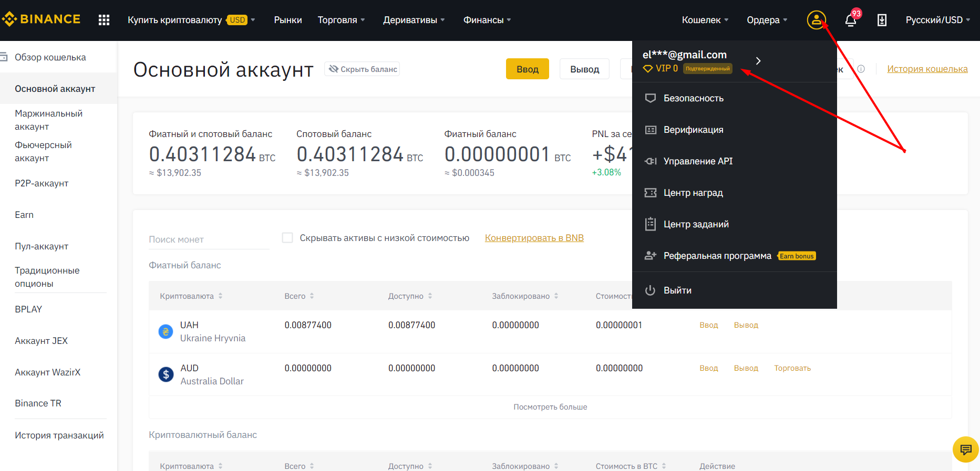980x471 pixels.
Task: Expand the Торговля dropdown
Action: (x=341, y=20)
